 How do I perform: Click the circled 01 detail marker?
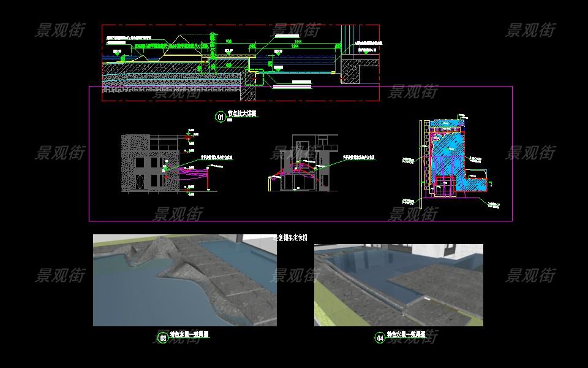tap(221, 117)
